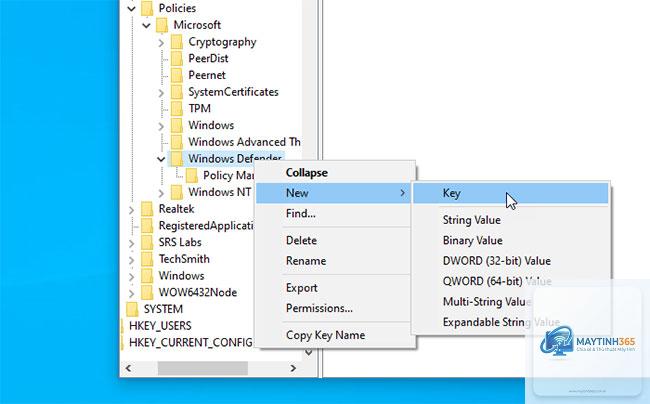650x404 pixels.
Task: Click the Windows Defender folder icon
Action: (177, 159)
